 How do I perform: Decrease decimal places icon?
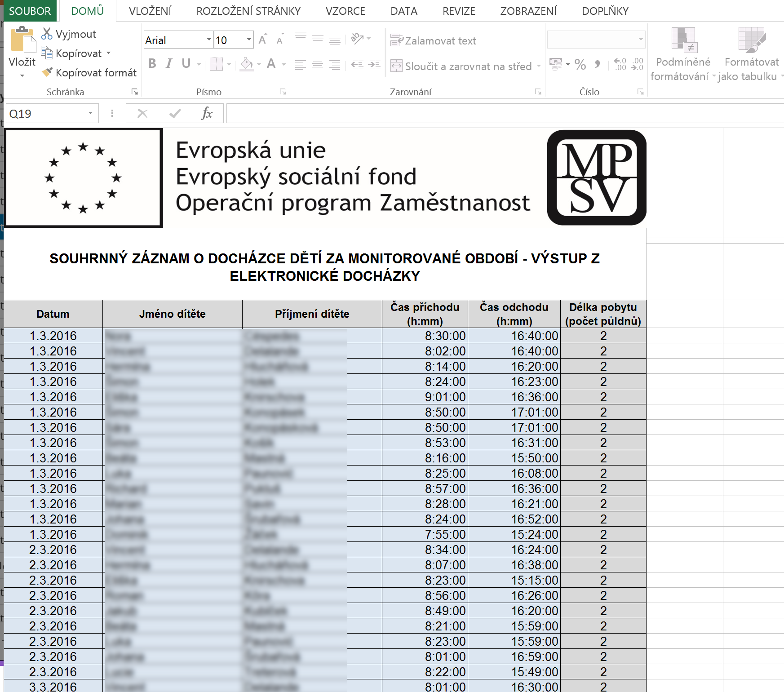click(637, 64)
